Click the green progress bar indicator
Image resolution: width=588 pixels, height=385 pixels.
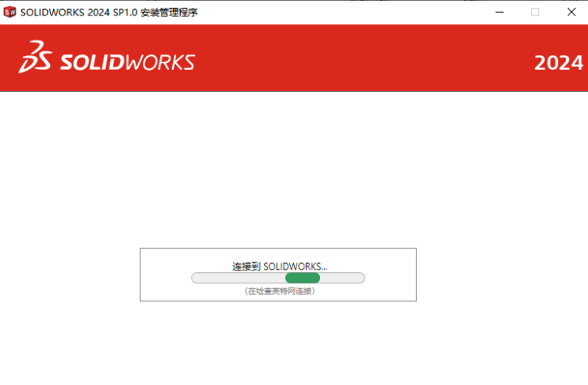tap(302, 278)
